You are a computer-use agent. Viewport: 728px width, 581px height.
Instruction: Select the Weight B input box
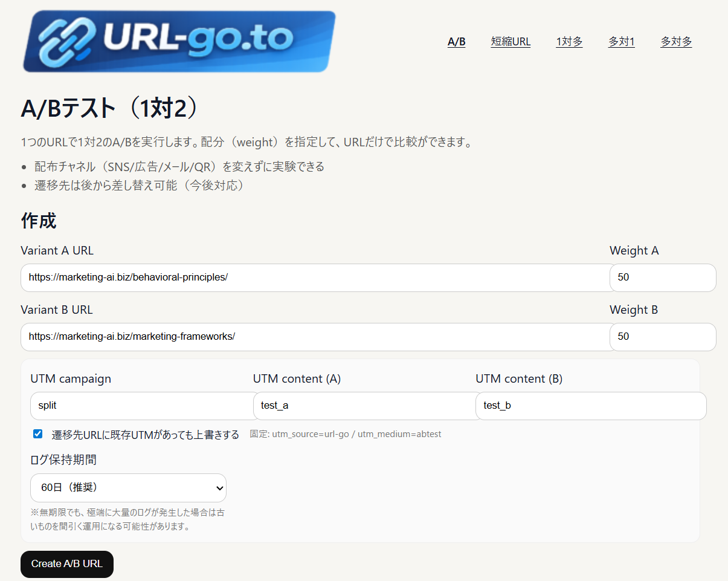[662, 337]
